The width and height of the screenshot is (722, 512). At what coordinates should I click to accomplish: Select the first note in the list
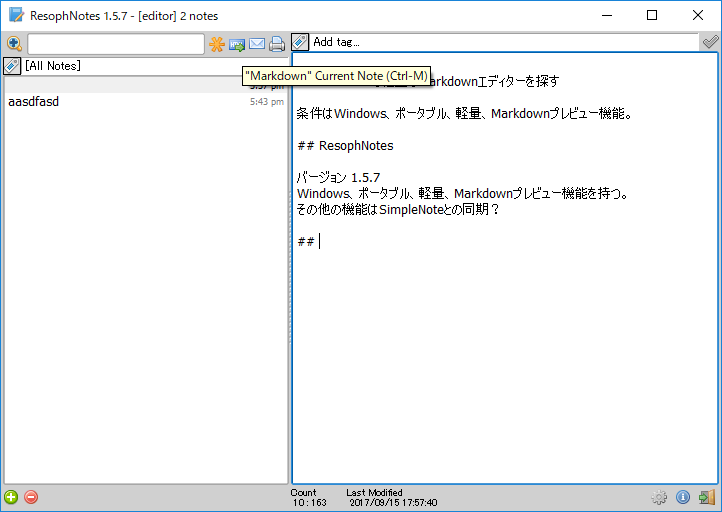tap(146, 85)
